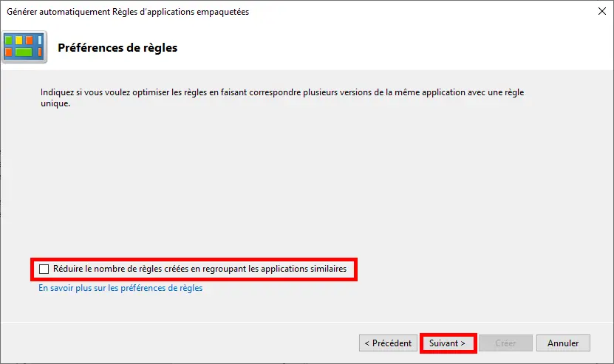Enable the Réduire le nombre de règles checkbox

(x=44, y=269)
